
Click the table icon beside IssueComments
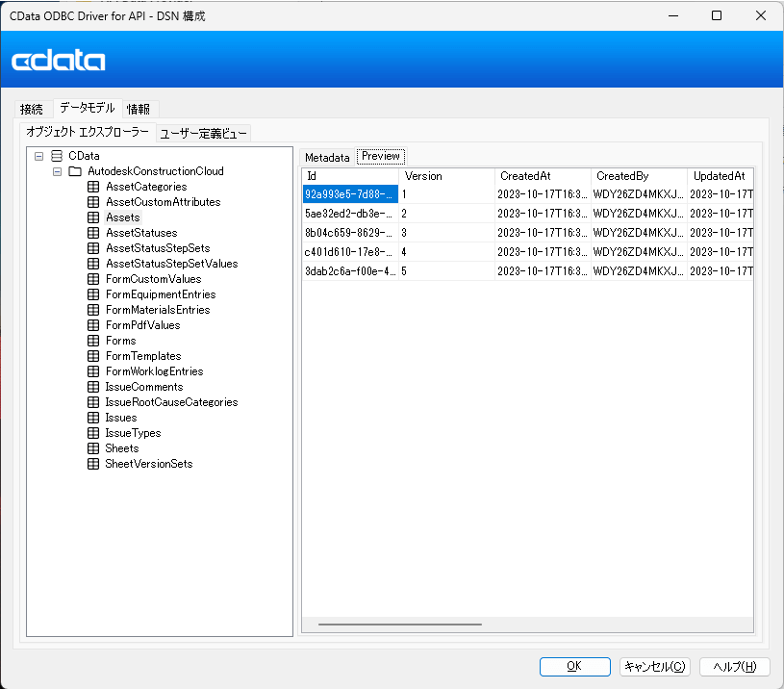(93, 387)
